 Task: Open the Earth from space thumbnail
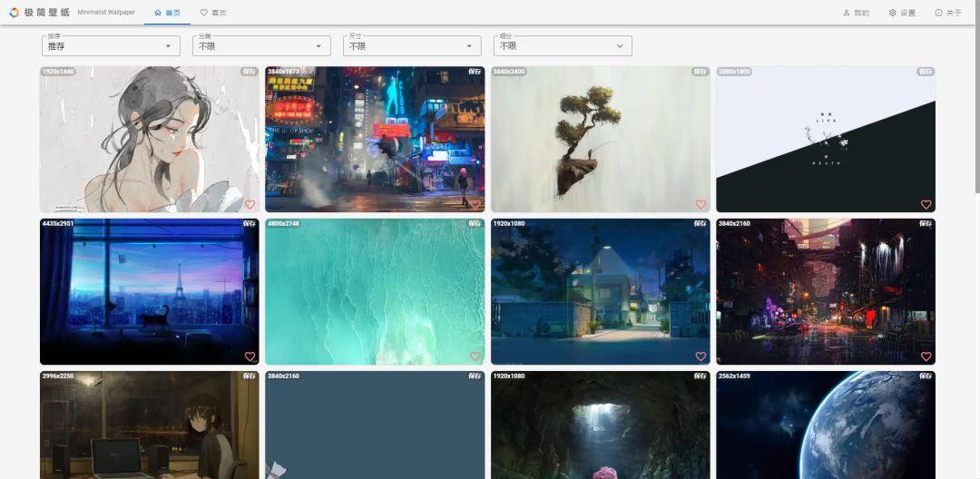[x=826, y=425]
